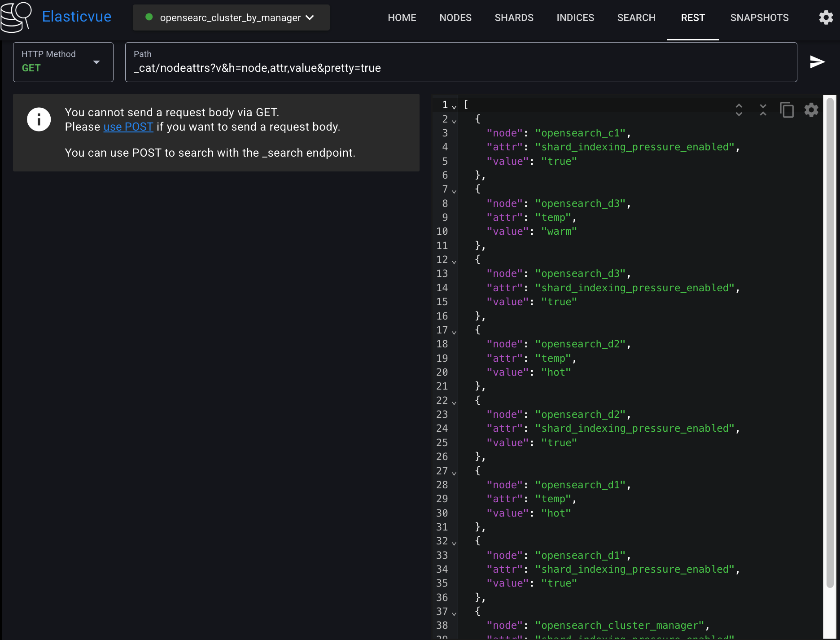840x640 pixels.
Task: Collapse the object fold at line 32
Action: tap(454, 543)
